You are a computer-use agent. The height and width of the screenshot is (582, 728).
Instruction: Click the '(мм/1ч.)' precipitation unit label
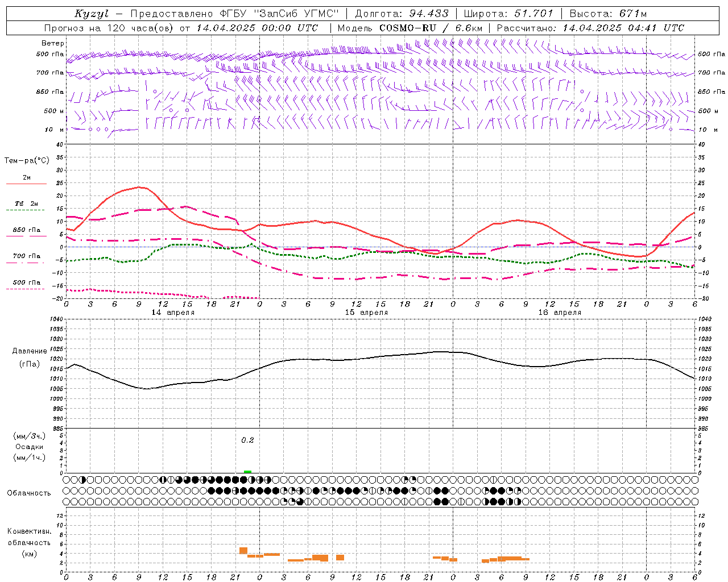[30, 458]
